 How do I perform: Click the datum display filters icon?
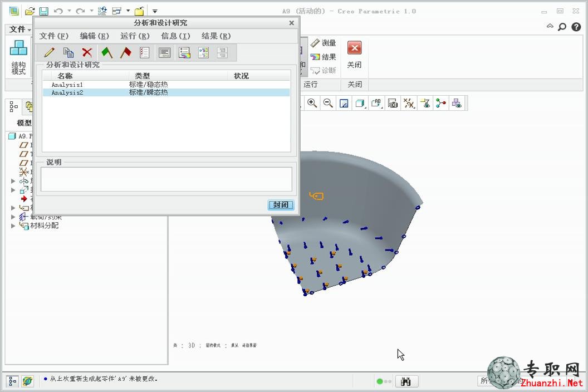point(409,103)
